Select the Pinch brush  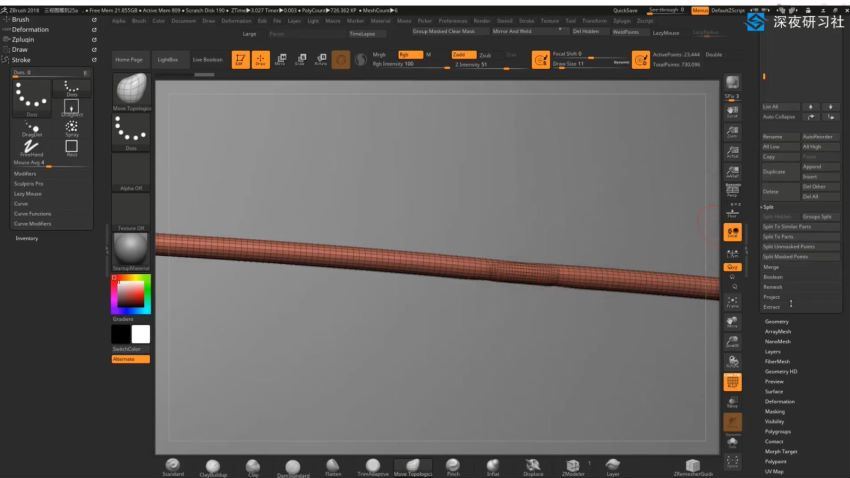coord(453,467)
